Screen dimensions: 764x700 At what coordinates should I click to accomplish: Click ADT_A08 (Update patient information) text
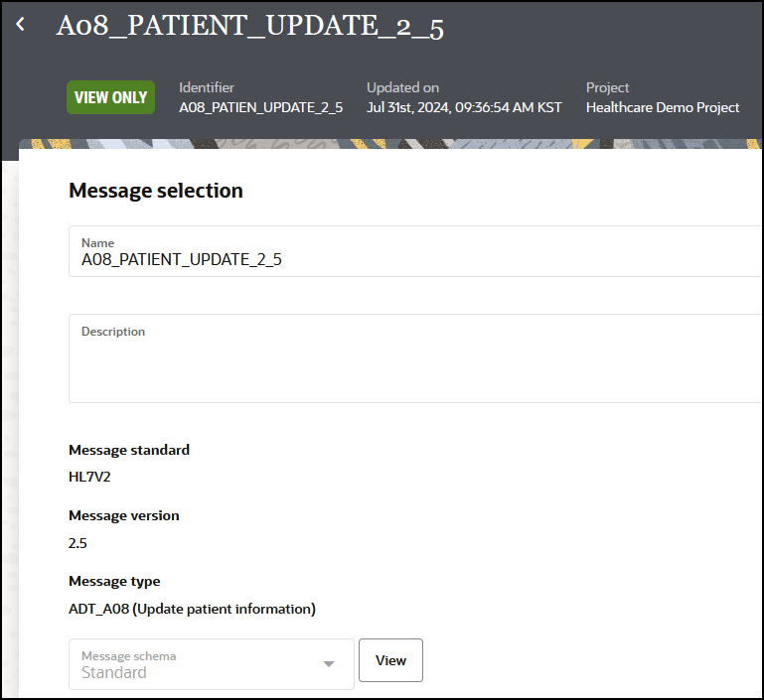tap(192, 609)
